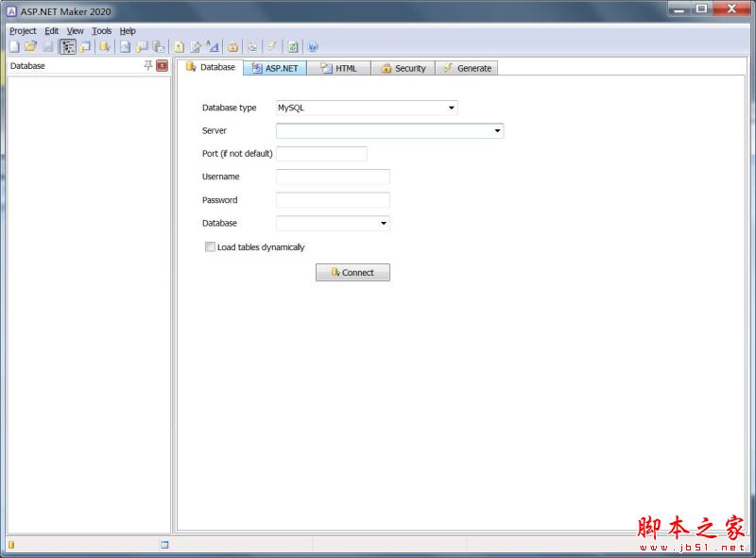Click inside the Port input field

point(321,153)
